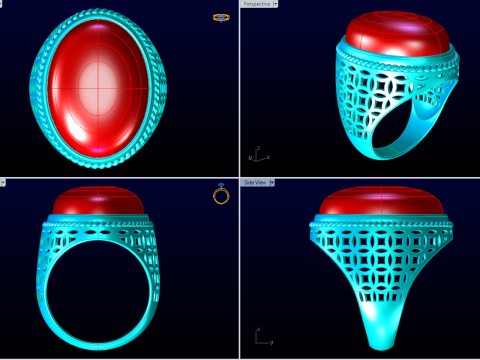Select the red oval cabochon in top view
The height and width of the screenshot is (360, 480).
tap(98, 87)
